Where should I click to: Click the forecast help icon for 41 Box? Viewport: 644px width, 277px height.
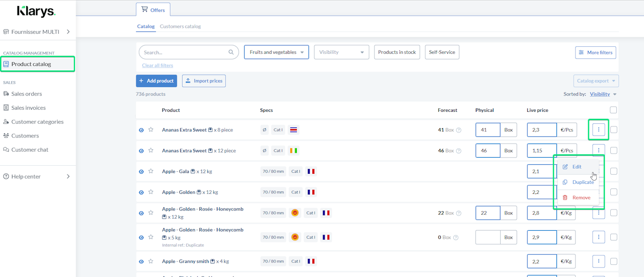point(458,130)
